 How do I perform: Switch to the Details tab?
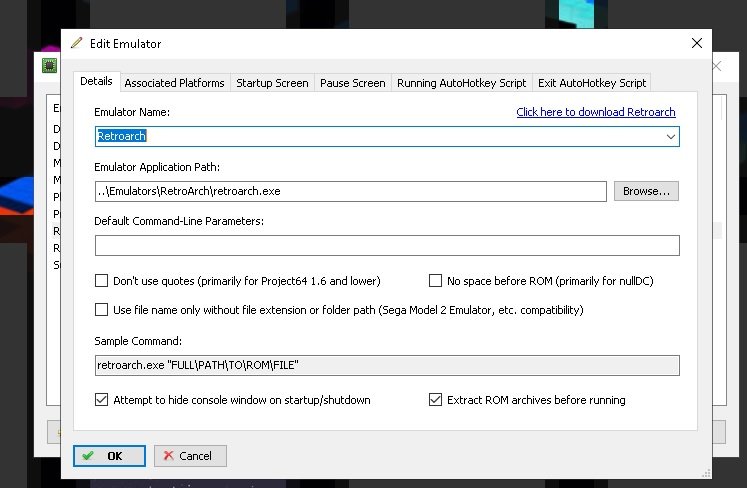coord(96,81)
